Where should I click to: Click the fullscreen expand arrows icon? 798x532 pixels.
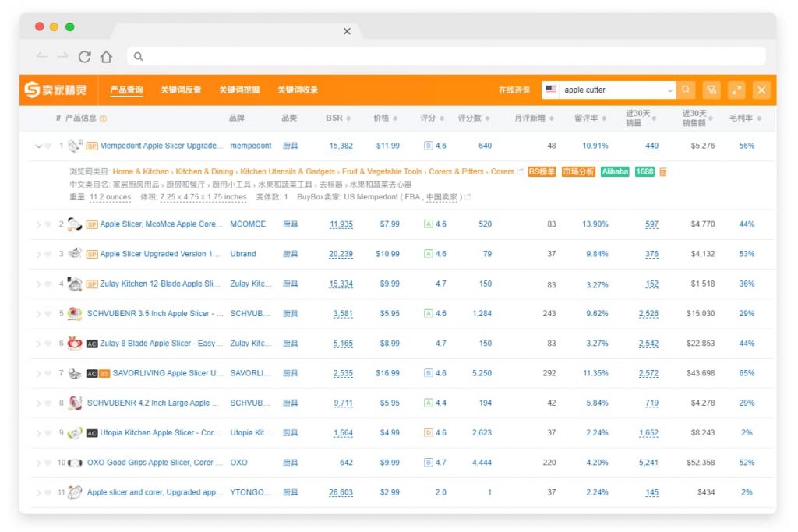tap(736, 90)
